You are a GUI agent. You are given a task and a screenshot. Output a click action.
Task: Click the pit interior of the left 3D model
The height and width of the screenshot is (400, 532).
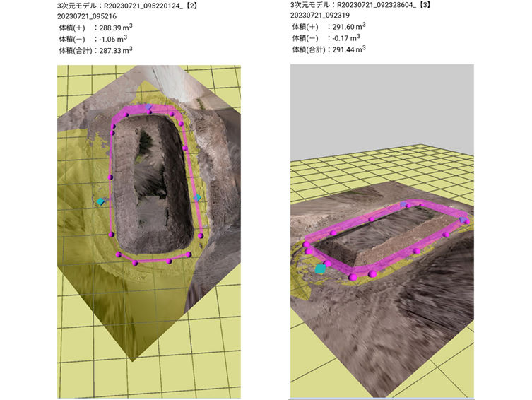(x=151, y=184)
